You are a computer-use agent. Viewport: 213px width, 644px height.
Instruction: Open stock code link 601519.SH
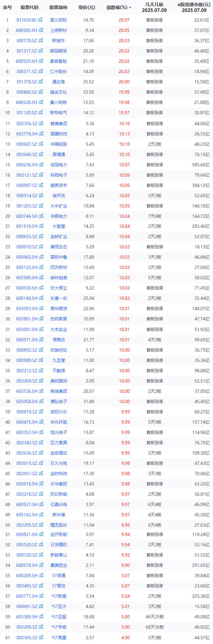click(x=27, y=226)
